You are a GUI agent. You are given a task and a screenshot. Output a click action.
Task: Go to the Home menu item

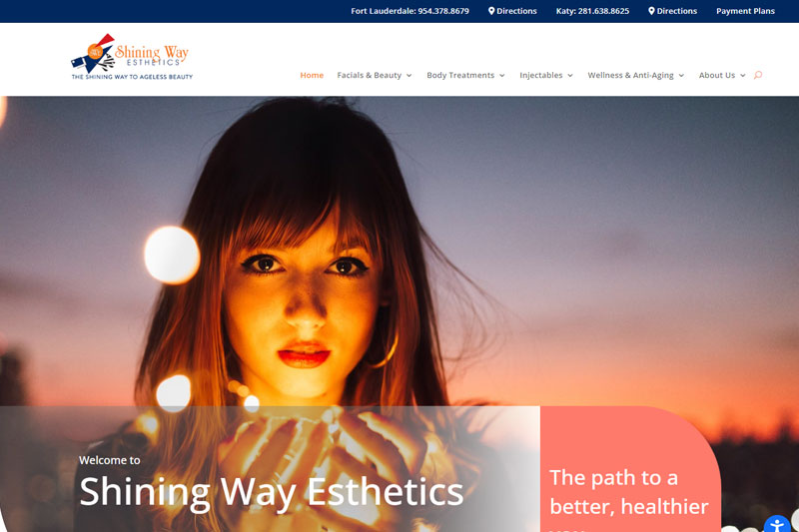(312, 75)
